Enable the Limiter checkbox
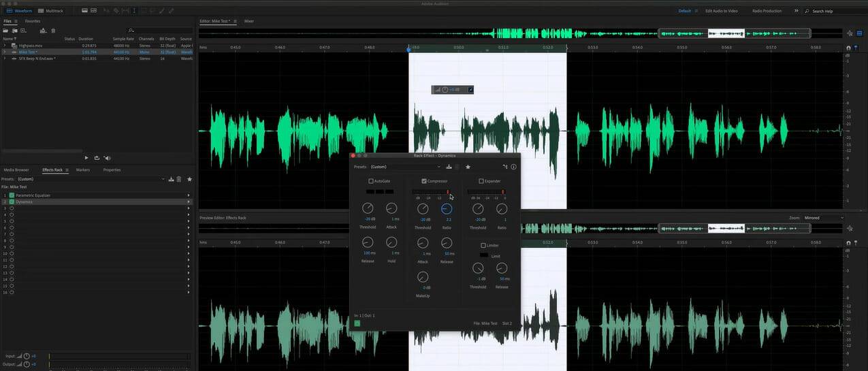 point(483,245)
